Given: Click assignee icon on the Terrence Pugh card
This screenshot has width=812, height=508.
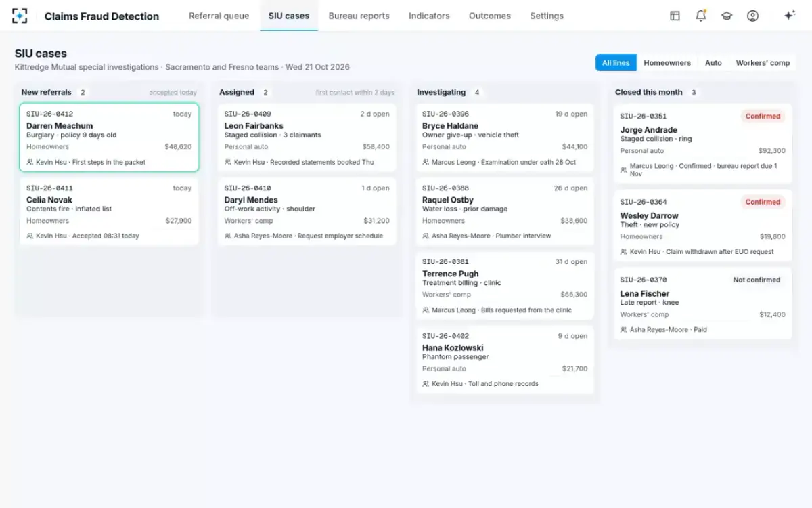Looking at the screenshot, I should point(426,310).
